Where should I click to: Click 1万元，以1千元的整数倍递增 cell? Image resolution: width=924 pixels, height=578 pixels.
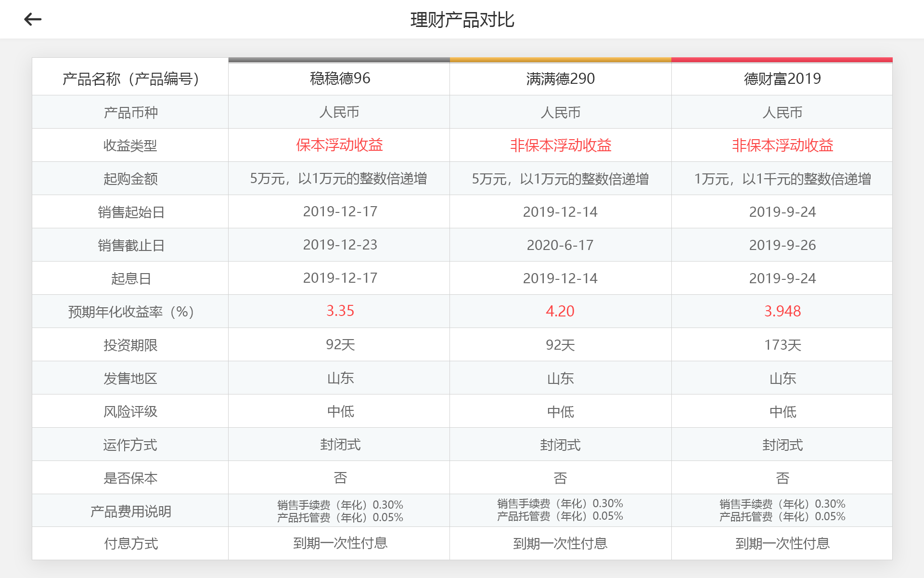[x=782, y=179]
